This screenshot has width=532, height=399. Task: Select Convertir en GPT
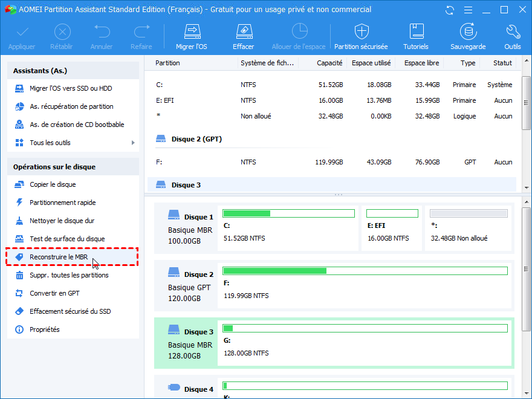click(73, 293)
